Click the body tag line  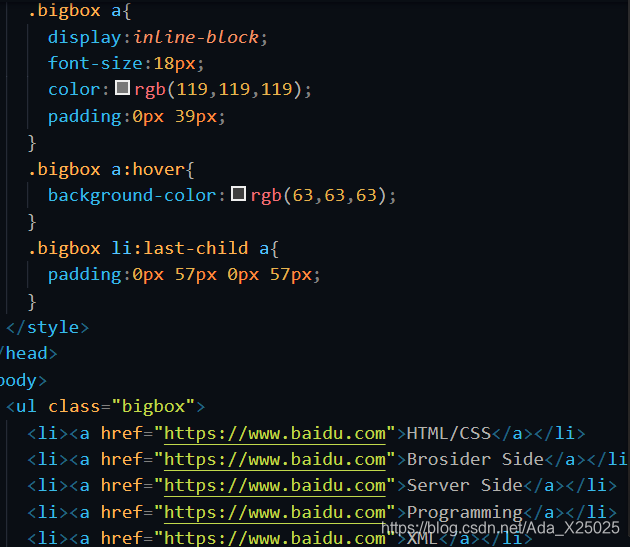click(23, 380)
